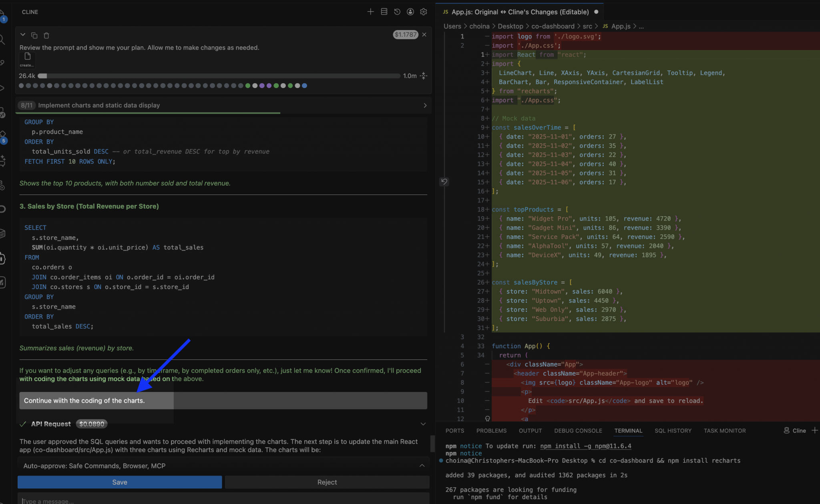Open the SQL HISTORY panel tab
This screenshot has height=504, width=820.
673,430
